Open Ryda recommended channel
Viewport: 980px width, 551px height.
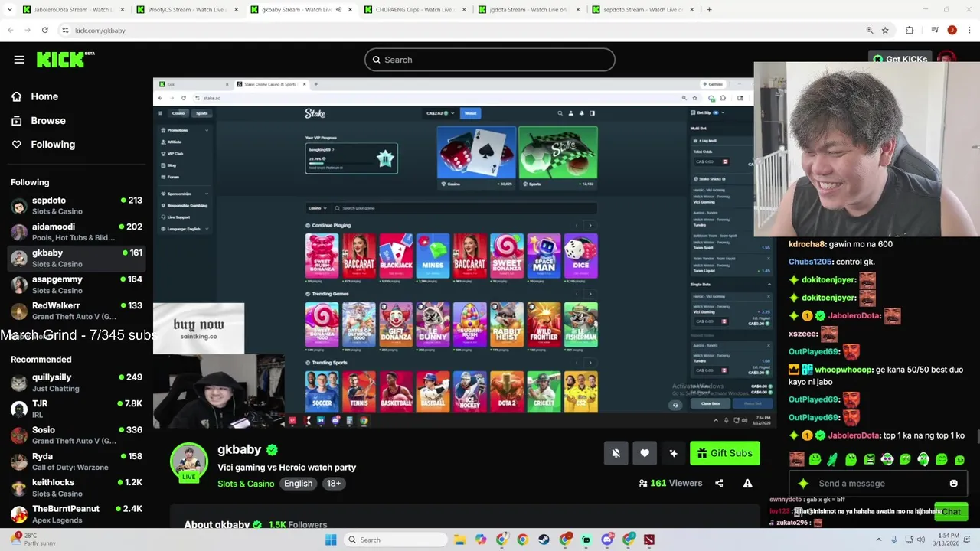pyautogui.click(x=77, y=461)
